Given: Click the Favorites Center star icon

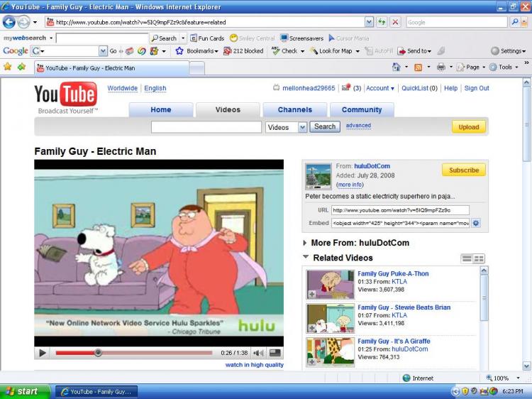Looking at the screenshot, I should click(8, 67).
